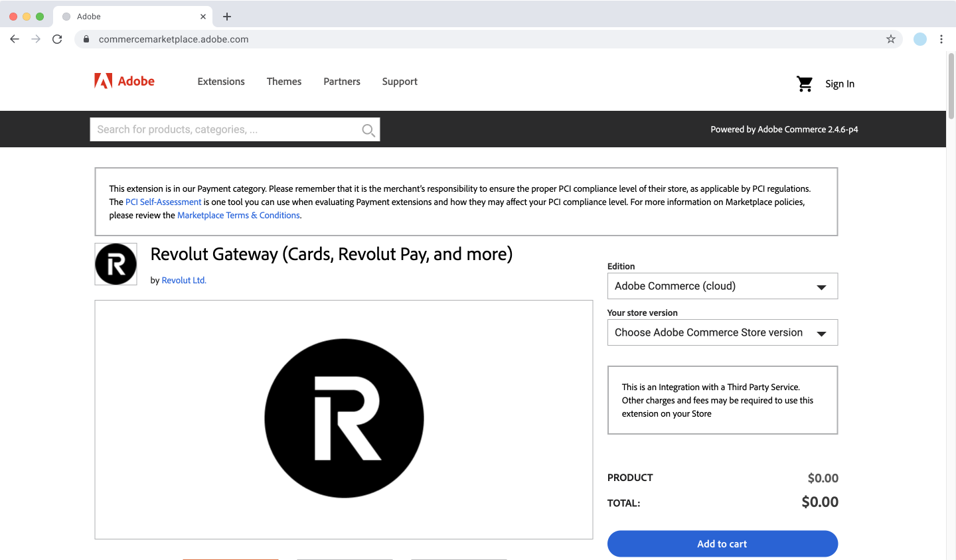Close the Adobe browser tab
This screenshot has height=560, width=956.
[x=203, y=17]
